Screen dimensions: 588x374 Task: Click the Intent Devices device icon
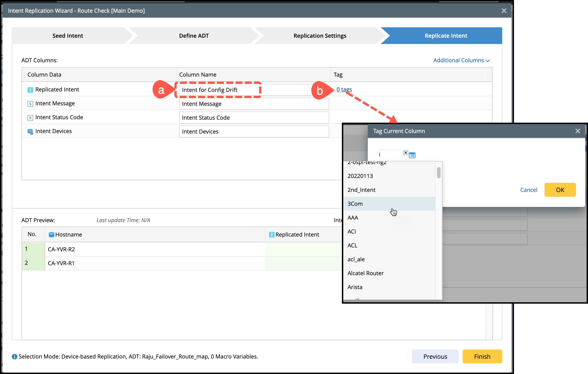[x=30, y=131]
